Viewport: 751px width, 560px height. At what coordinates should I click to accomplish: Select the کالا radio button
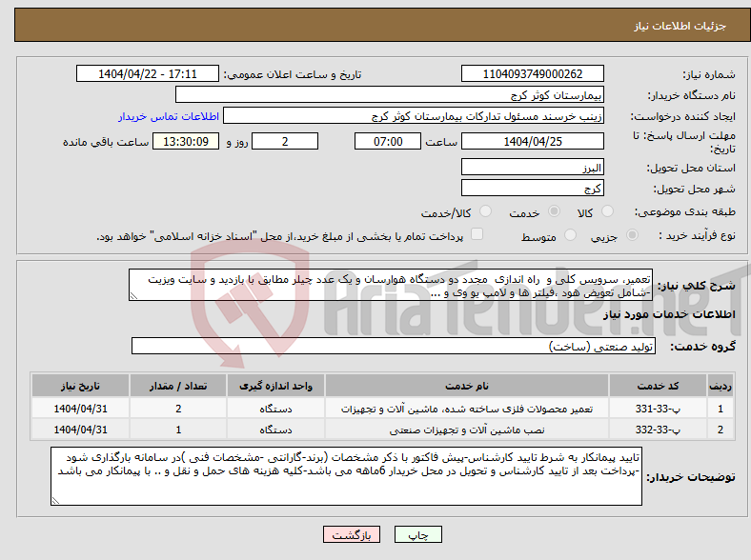point(607,211)
